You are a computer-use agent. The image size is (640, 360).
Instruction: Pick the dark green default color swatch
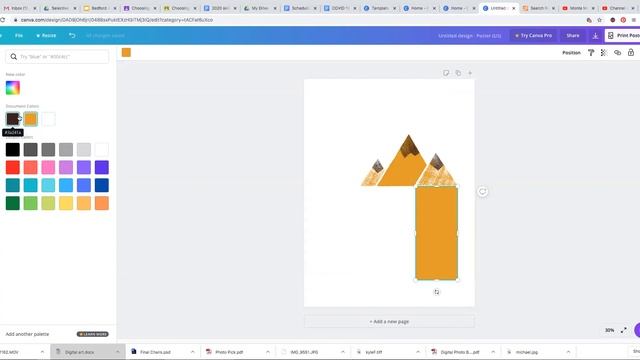(13, 203)
